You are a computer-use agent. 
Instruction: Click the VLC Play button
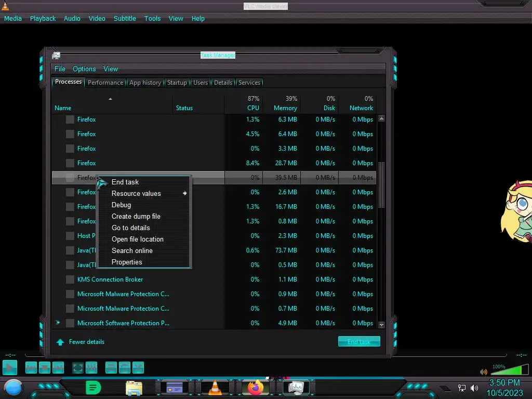[10, 367]
